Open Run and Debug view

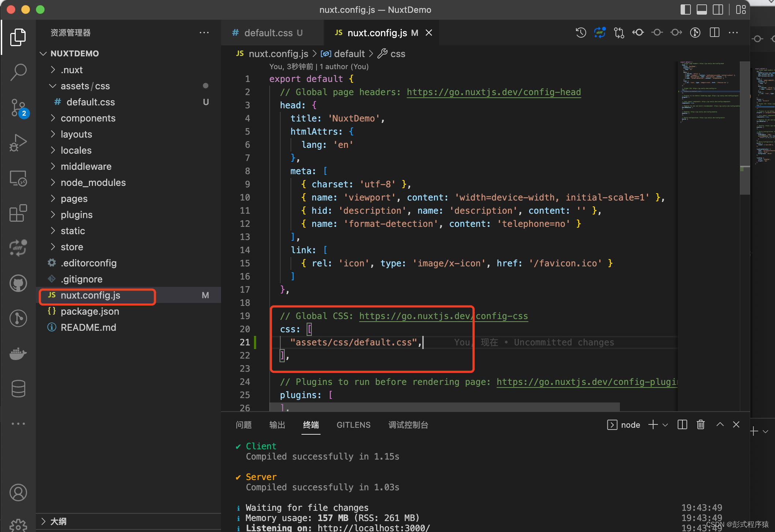point(18,143)
